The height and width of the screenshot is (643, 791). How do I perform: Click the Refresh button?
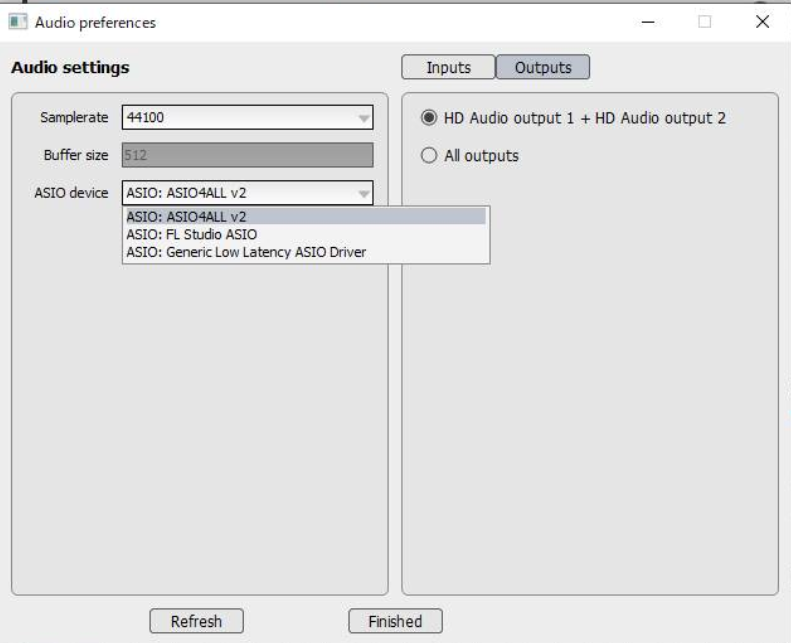coord(196,621)
